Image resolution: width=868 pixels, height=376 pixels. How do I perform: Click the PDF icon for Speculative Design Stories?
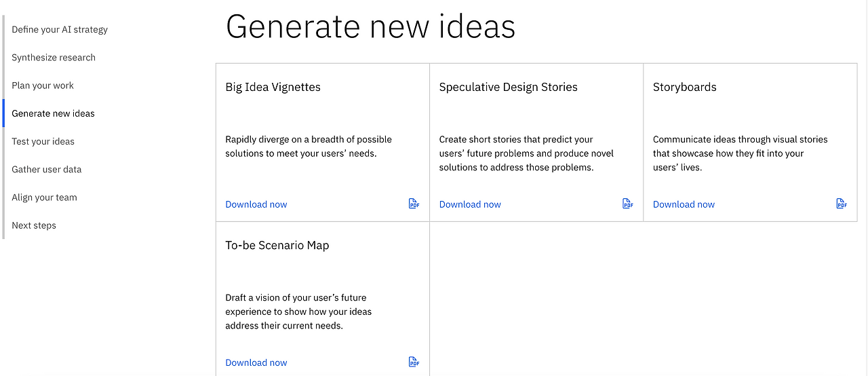point(627,204)
